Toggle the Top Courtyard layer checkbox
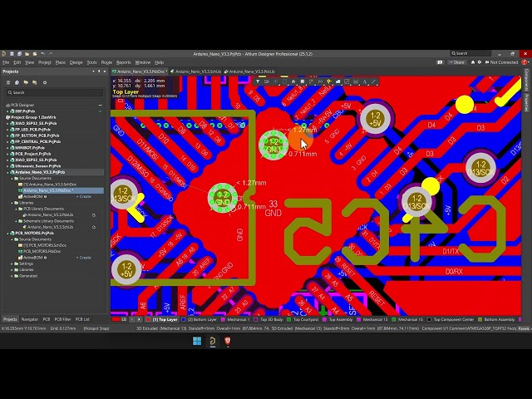The height and width of the screenshot is (399, 532). click(x=289, y=319)
